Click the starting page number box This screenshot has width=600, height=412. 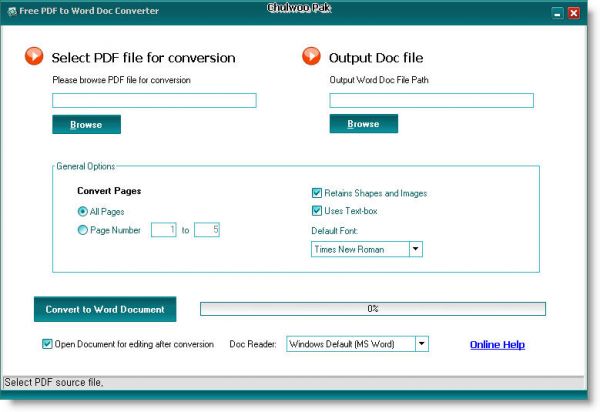point(163,230)
